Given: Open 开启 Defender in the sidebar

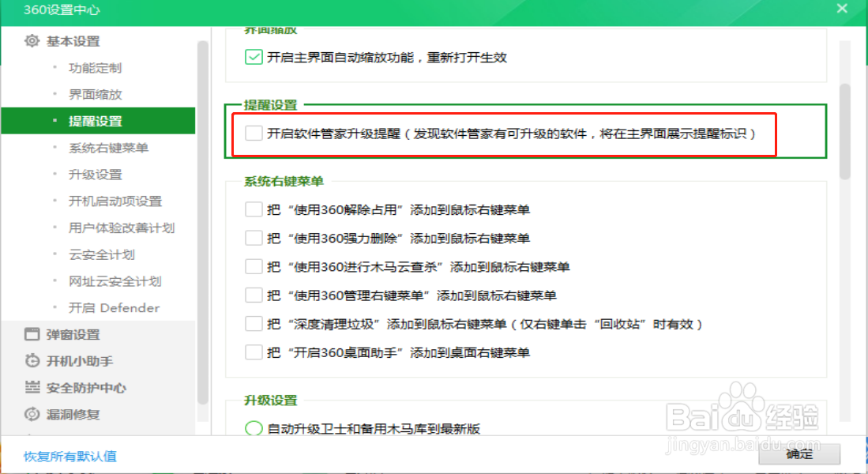Looking at the screenshot, I should tap(114, 307).
